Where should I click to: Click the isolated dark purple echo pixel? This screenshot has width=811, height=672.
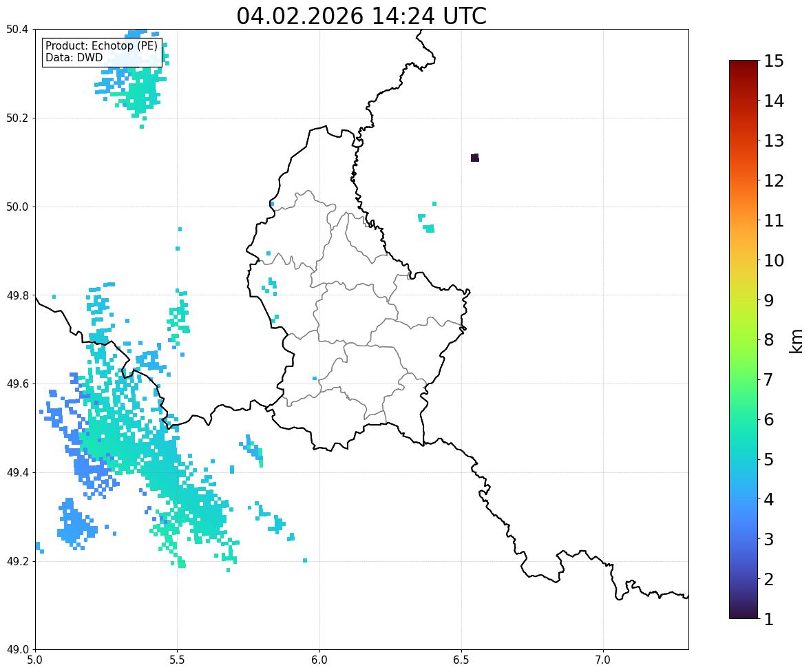[x=475, y=158]
